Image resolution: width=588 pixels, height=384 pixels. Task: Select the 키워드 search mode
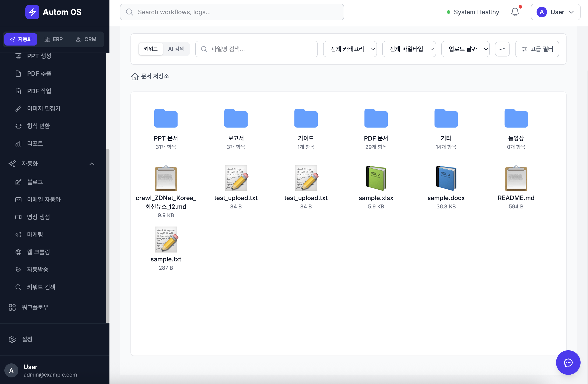pyautogui.click(x=151, y=49)
